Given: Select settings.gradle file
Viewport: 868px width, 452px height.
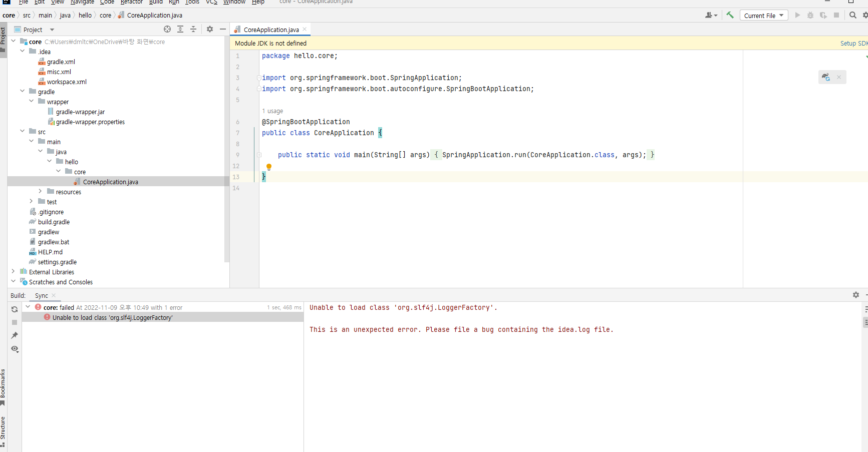Looking at the screenshot, I should click(x=57, y=262).
